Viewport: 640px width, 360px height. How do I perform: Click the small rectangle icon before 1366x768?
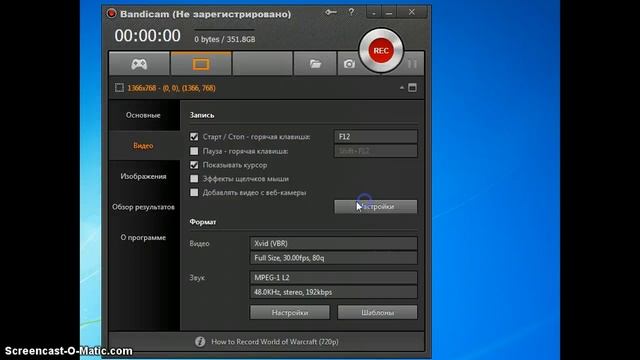click(119, 88)
